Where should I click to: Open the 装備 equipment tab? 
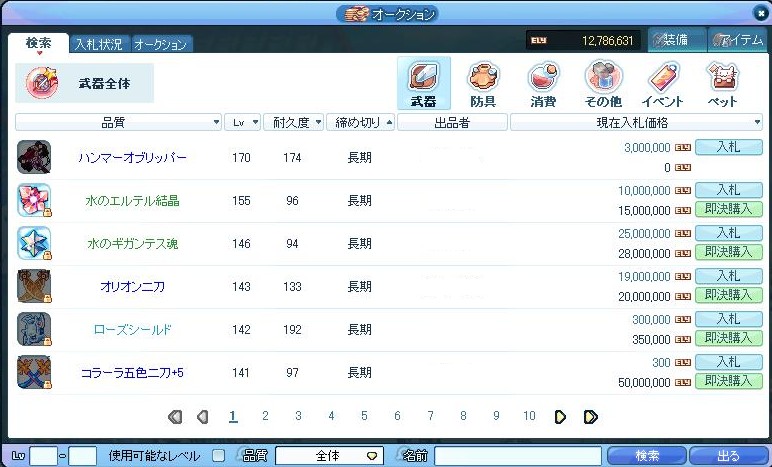[x=676, y=40]
